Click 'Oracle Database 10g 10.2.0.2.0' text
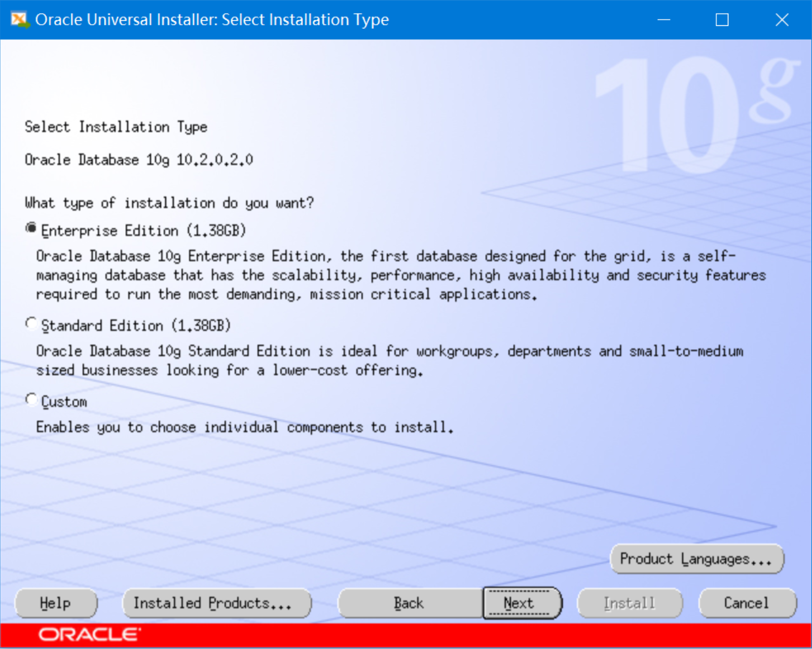This screenshot has width=812, height=649. (139, 160)
